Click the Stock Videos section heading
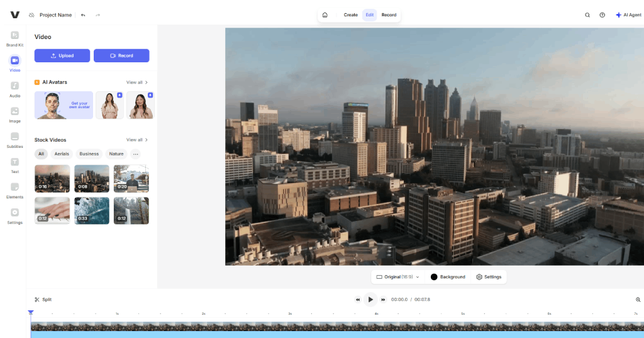The image size is (644, 338). [x=50, y=140]
